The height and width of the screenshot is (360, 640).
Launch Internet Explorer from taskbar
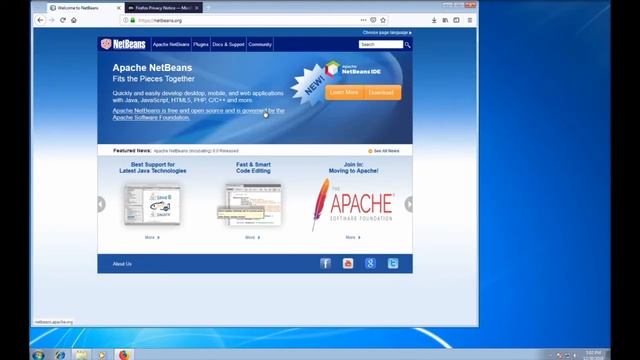pyautogui.click(x=60, y=355)
